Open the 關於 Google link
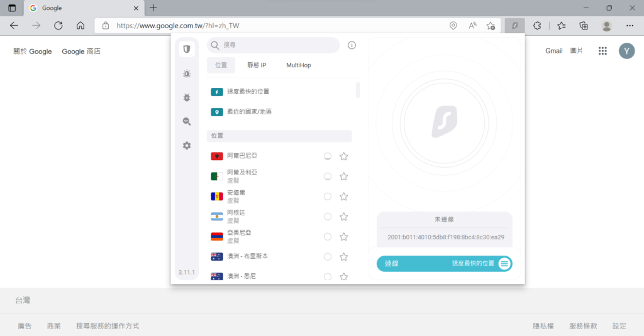Image resolution: width=644 pixels, height=336 pixels. pyautogui.click(x=33, y=51)
